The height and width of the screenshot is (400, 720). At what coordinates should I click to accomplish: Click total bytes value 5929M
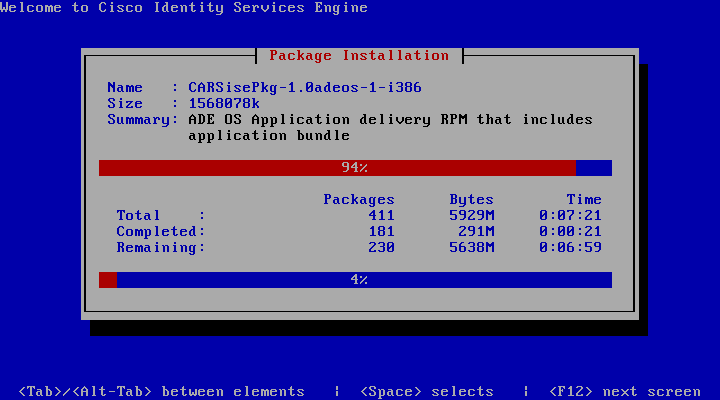[472, 215]
